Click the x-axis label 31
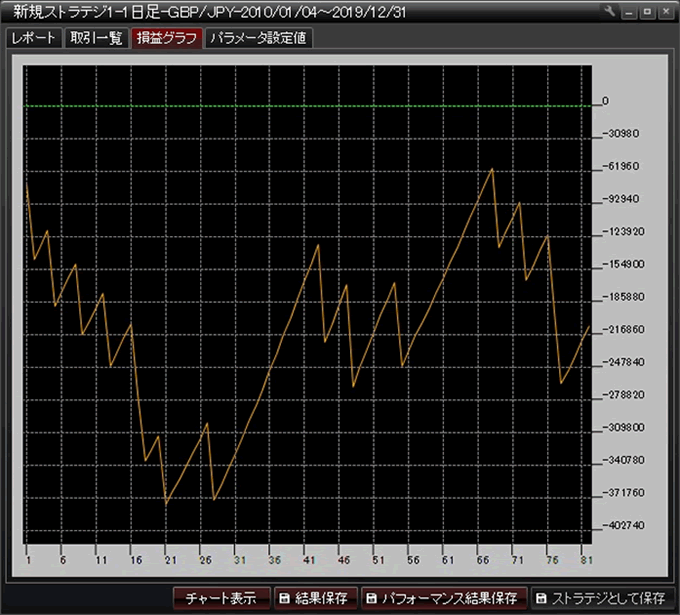680x615 pixels. pos(240,560)
